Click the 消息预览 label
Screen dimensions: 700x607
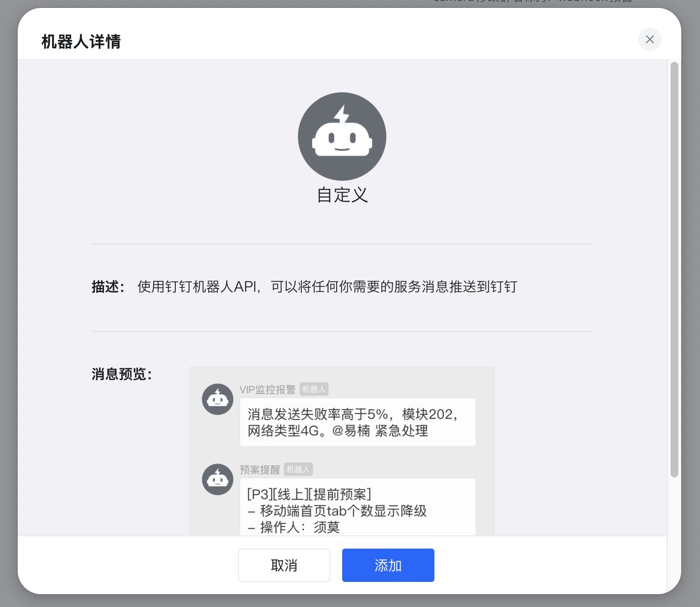click(120, 375)
